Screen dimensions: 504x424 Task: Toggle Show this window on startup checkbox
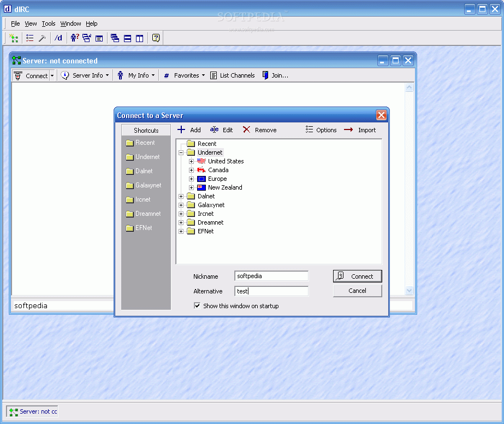197,306
